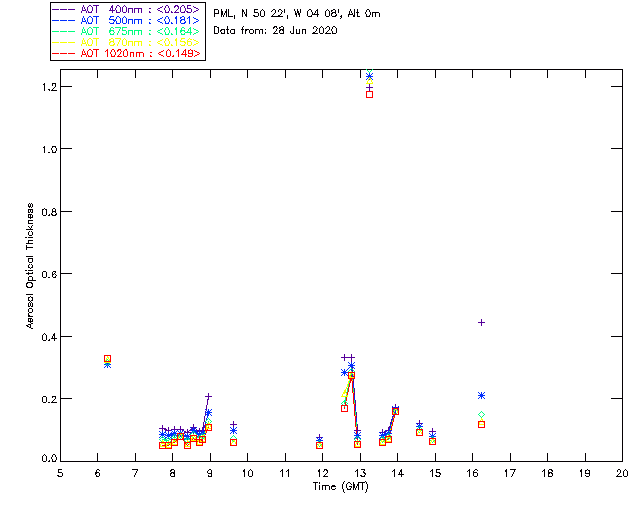Select the red square marker after 6 GMT

[107, 358]
